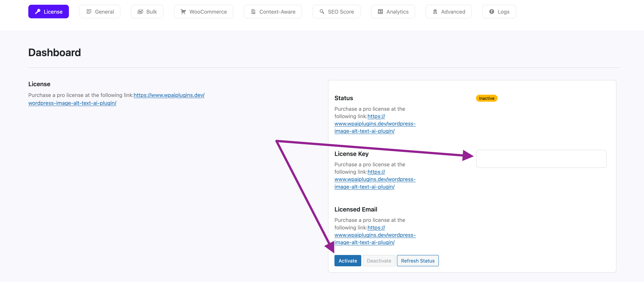Click the Advanced award ribbon icon
The image size is (644, 282).
[x=435, y=12]
